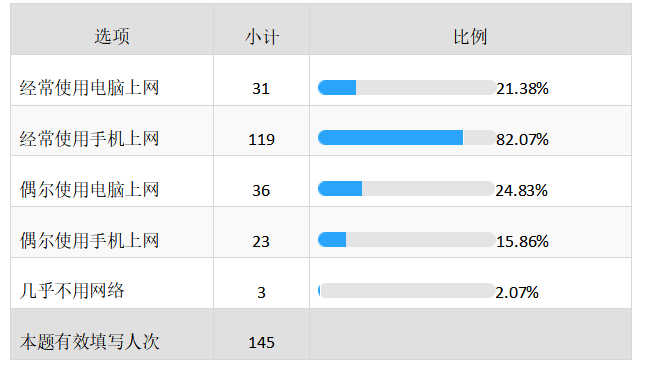Click the 2.07% progress bar
Viewport: 646px width, 367px height.
pos(406,290)
